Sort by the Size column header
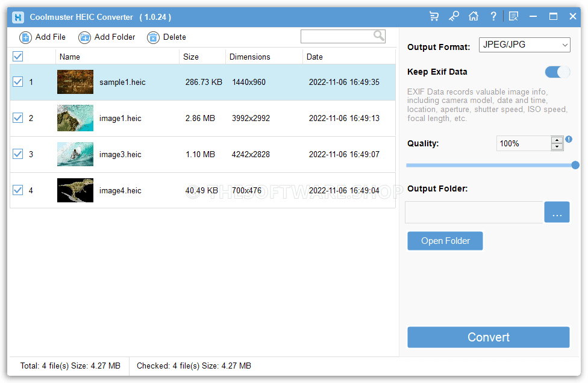The width and height of the screenshot is (588, 383). pos(202,57)
